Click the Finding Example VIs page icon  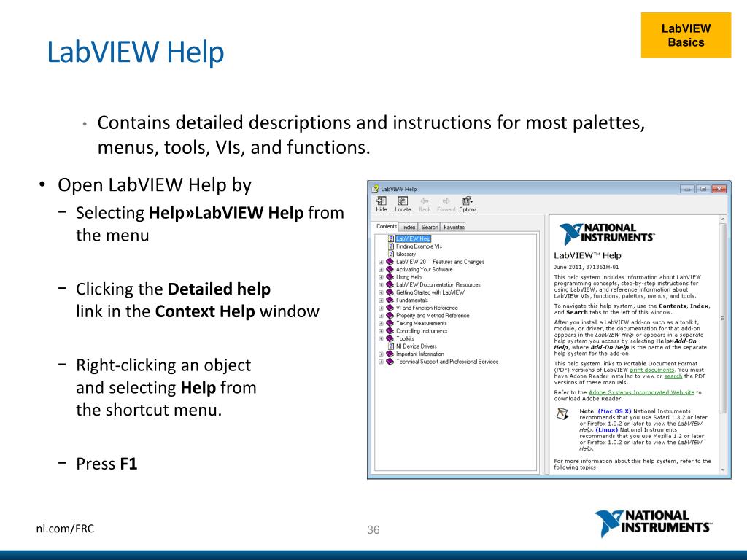point(391,246)
